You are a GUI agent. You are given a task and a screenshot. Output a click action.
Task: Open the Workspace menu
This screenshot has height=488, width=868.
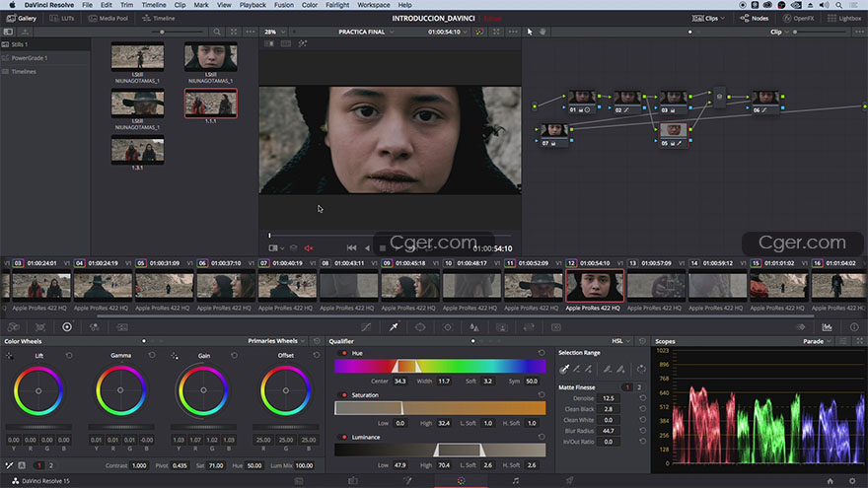(373, 5)
